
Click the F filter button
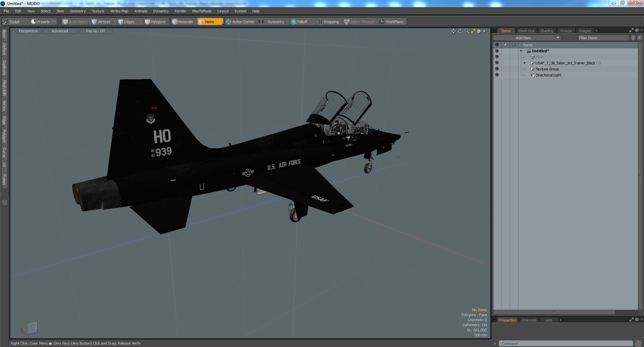click(x=640, y=38)
